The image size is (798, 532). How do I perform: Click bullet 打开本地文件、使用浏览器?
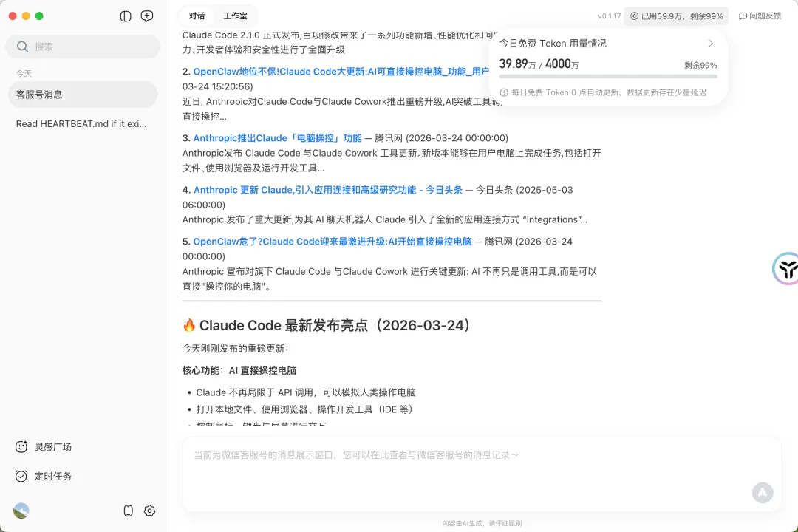tap(306, 410)
